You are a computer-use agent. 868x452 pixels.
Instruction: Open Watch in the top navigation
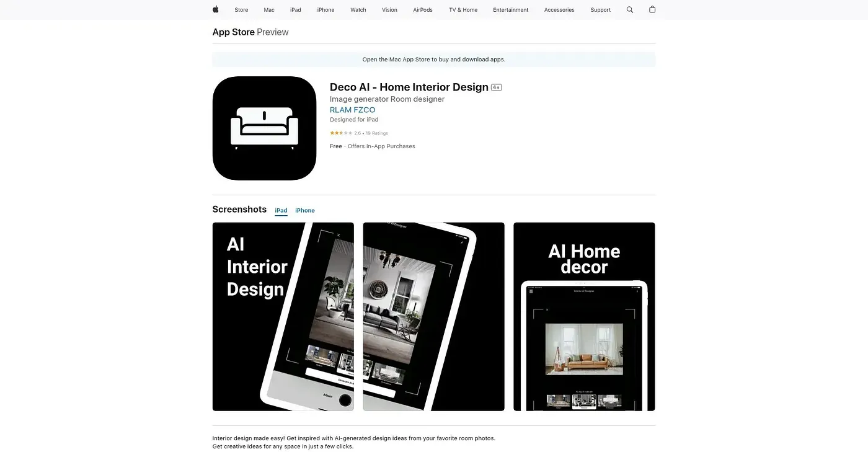358,10
